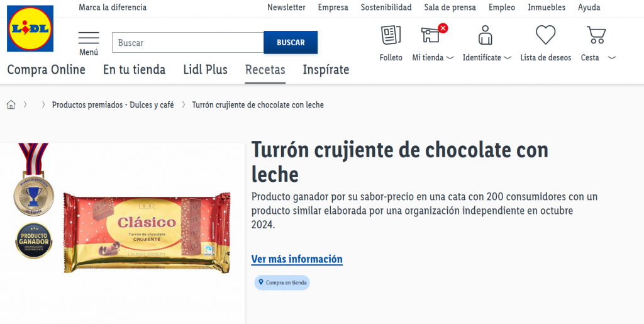Click the location pin in Compra en tienda
This screenshot has width=644, height=324.
[261, 282]
